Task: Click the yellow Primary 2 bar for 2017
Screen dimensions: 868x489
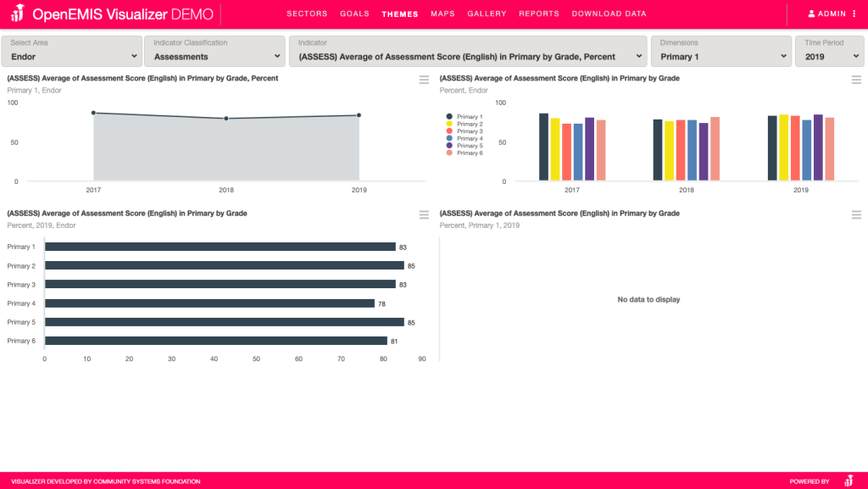Action: 555,149
